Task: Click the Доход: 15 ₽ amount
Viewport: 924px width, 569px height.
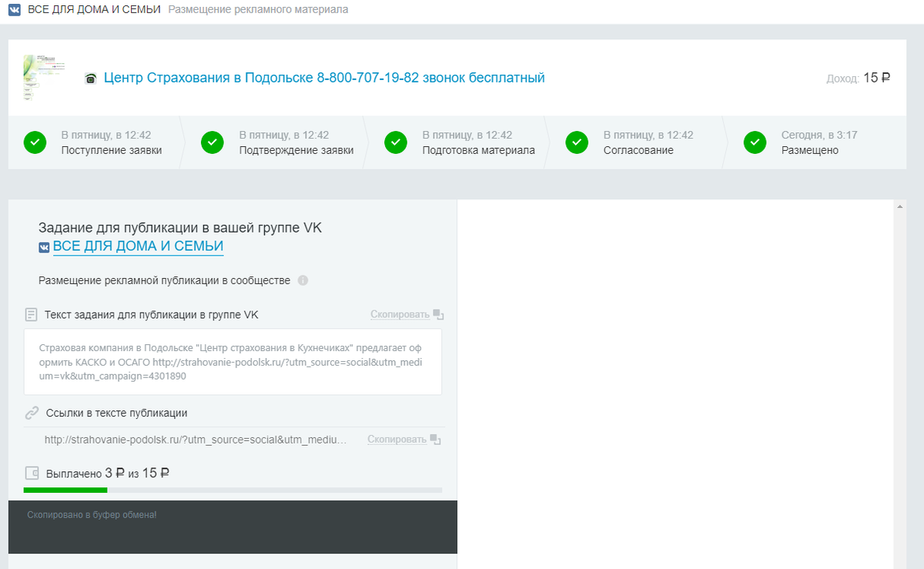Action: coord(859,78)
